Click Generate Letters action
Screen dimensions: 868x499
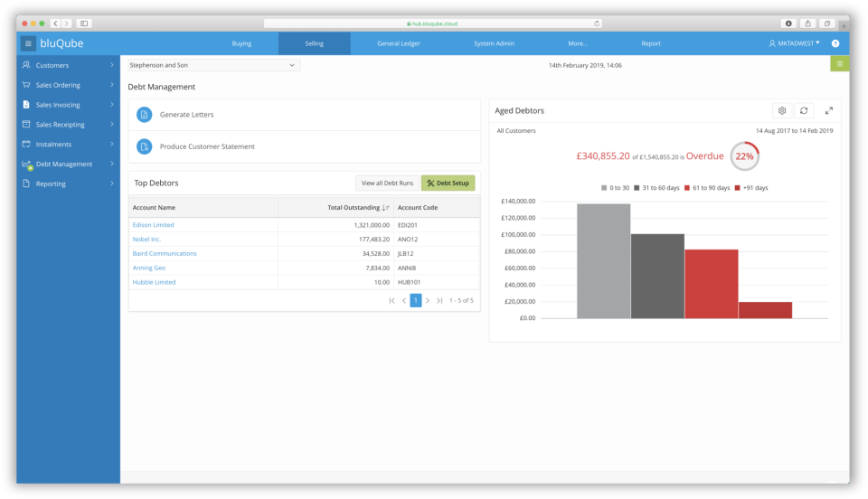pos(304,115)
